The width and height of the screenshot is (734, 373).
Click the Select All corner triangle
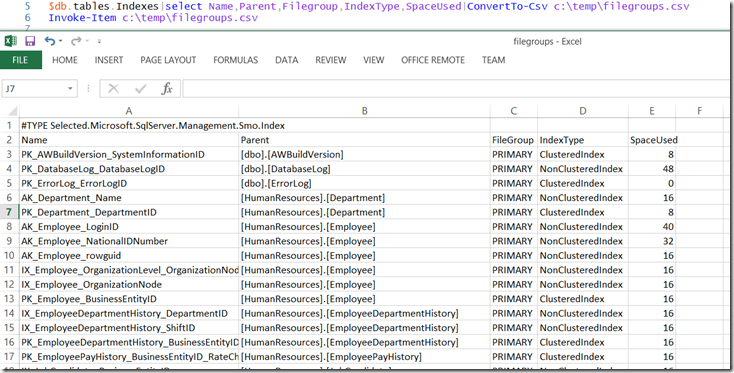[x=12, y=111]
